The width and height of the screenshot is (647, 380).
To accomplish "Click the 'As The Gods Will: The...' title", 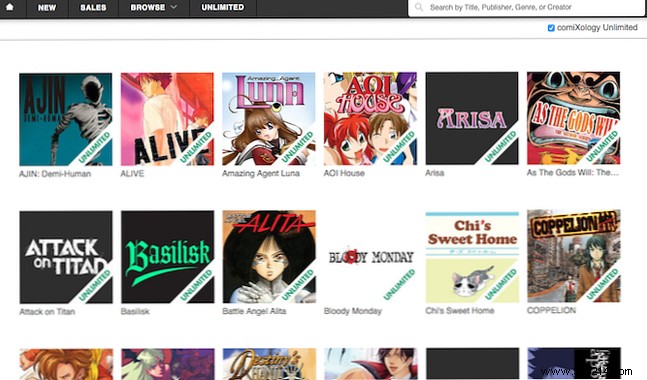I will [x=573, y=173].
